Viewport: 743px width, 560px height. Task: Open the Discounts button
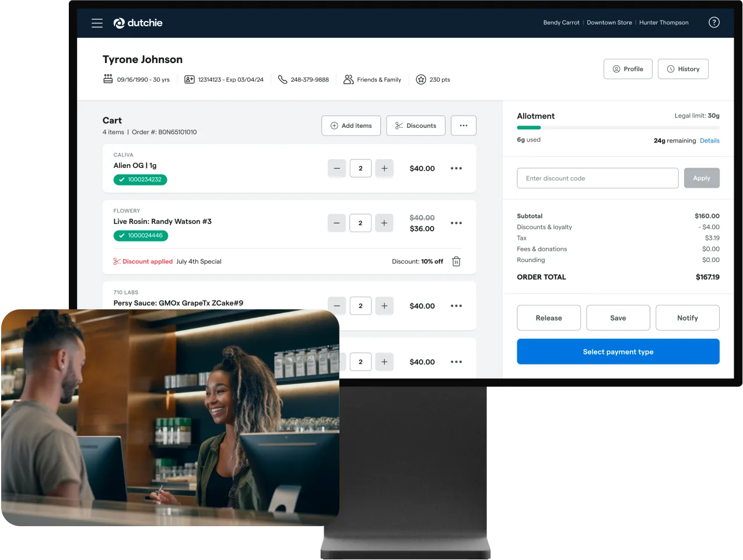[x=416, y=125]
